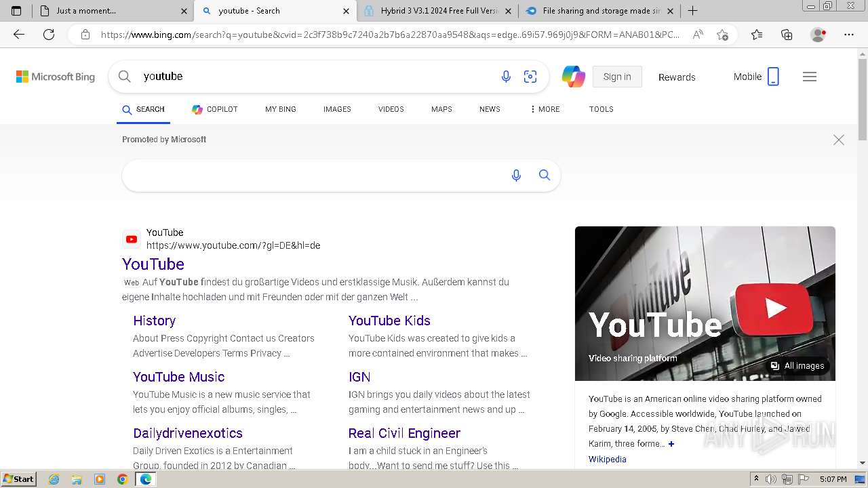868x488 pixels.
Task: Open the IGN sublink
Action: [359, 377]
